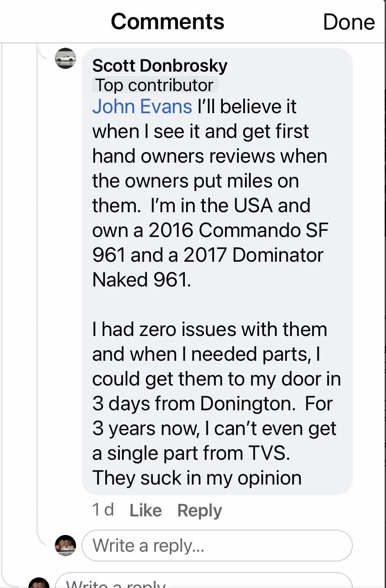Screen dimensions: 386x588
Task: Reply to Scott Donbrosky's comment
Action: pyautogui.click(x=199, y=511)
